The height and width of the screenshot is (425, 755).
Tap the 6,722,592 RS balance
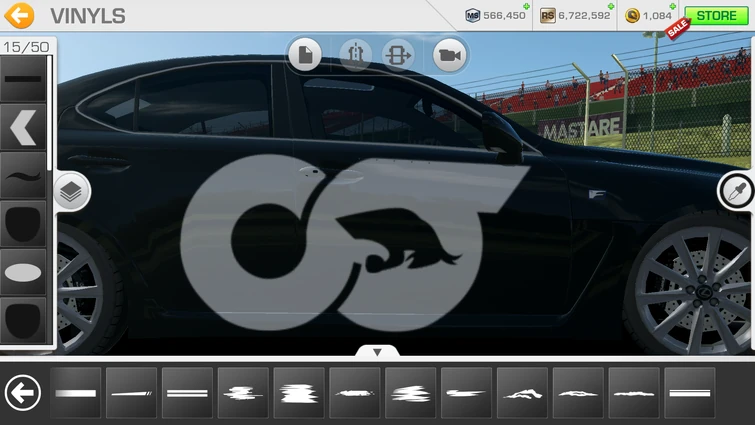584,16
